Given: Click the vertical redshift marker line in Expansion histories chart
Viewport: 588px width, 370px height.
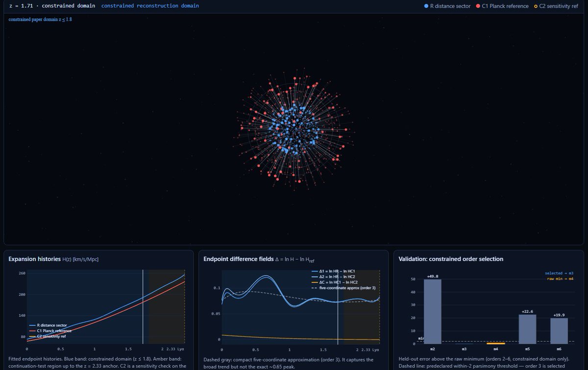Looking at the screenshot, I should (143, 307).
